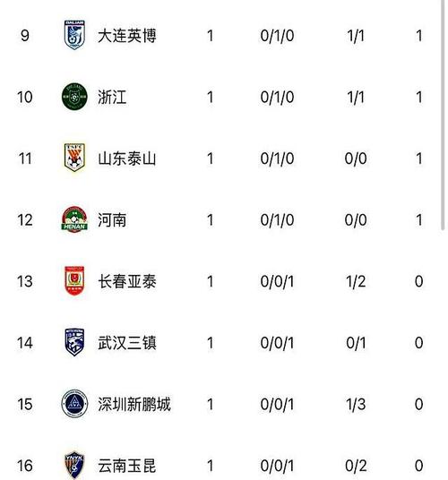Tap the Henan club crest

pyautogui.click(x=74, y=219)
